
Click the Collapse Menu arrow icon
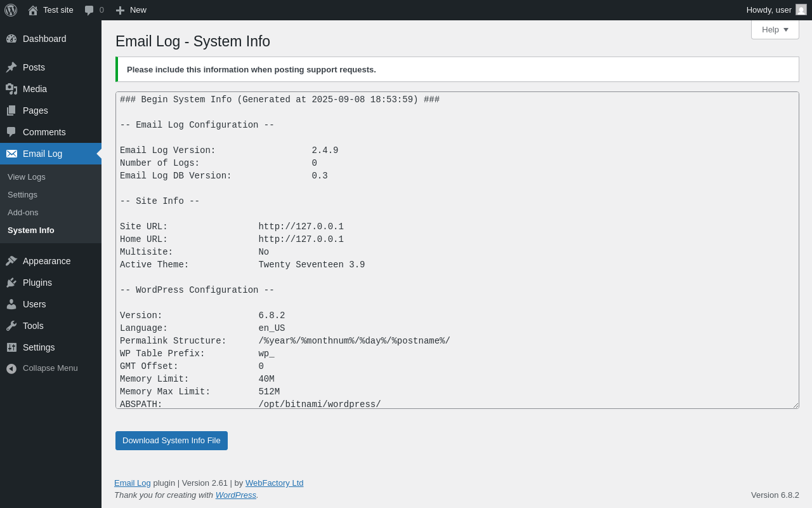pos(11,368)
